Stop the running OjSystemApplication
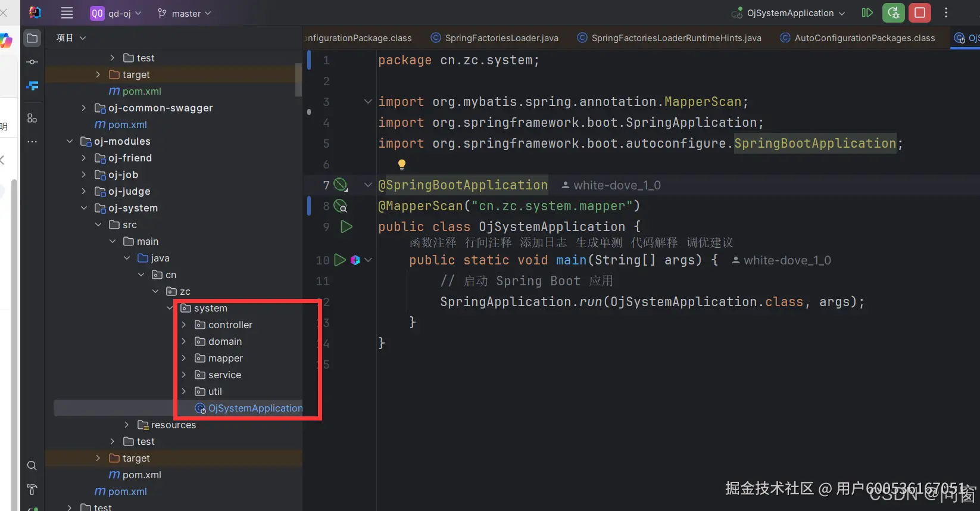This screenshot has height=511, width=980. tap(920, 13)
